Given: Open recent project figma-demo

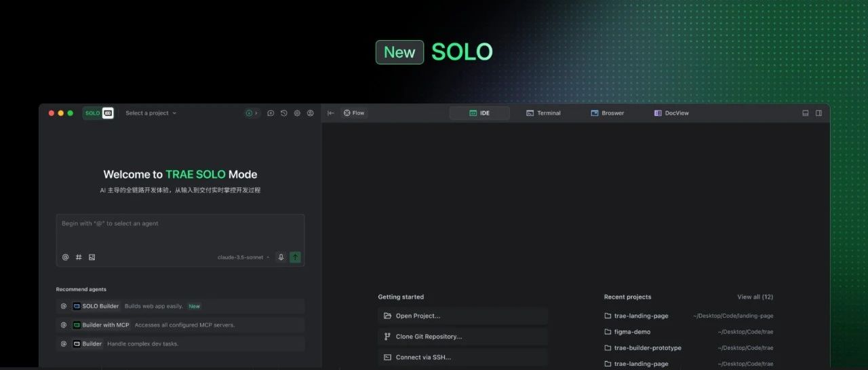Looking at the screenshot, I should 688,332.
